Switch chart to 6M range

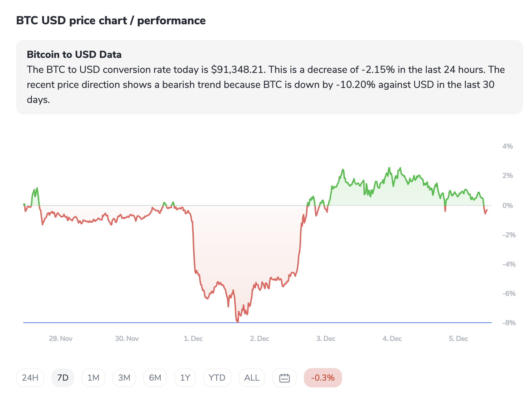[x=155, y=378]
